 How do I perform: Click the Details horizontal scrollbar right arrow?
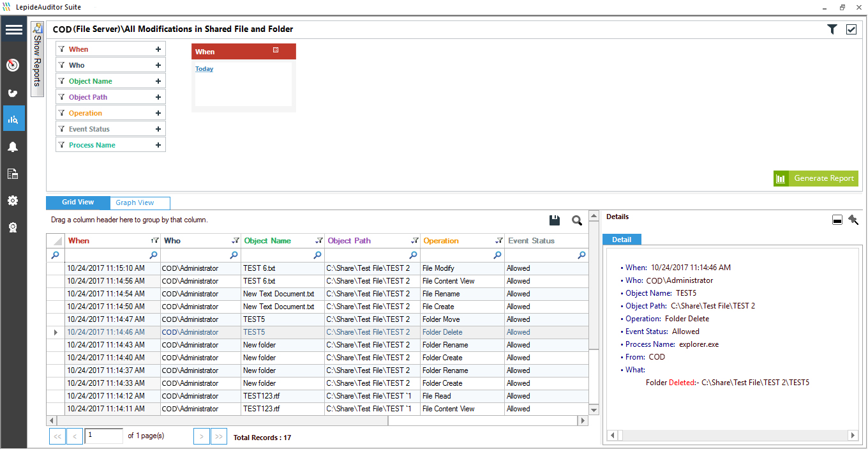853,435
